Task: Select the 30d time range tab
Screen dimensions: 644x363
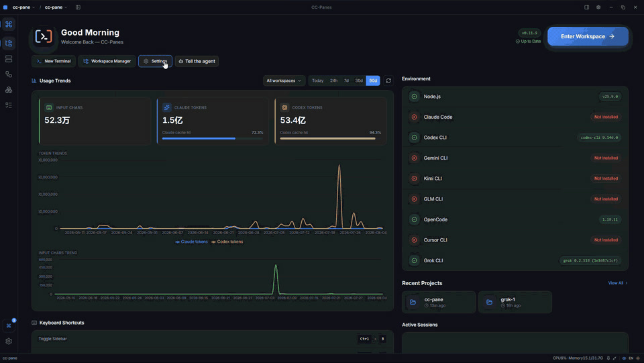Action: pos(359,81)
